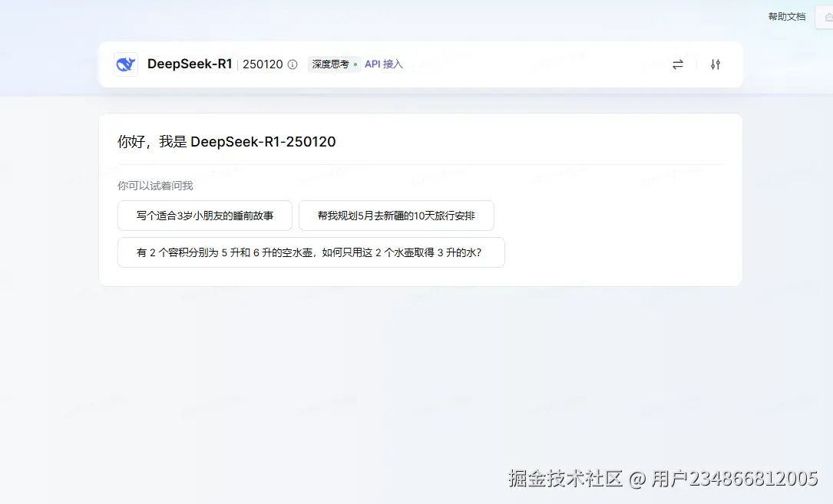Open the parameter sliders settings icon
This screenshot has height=504, width=833.
pos(715,64)
